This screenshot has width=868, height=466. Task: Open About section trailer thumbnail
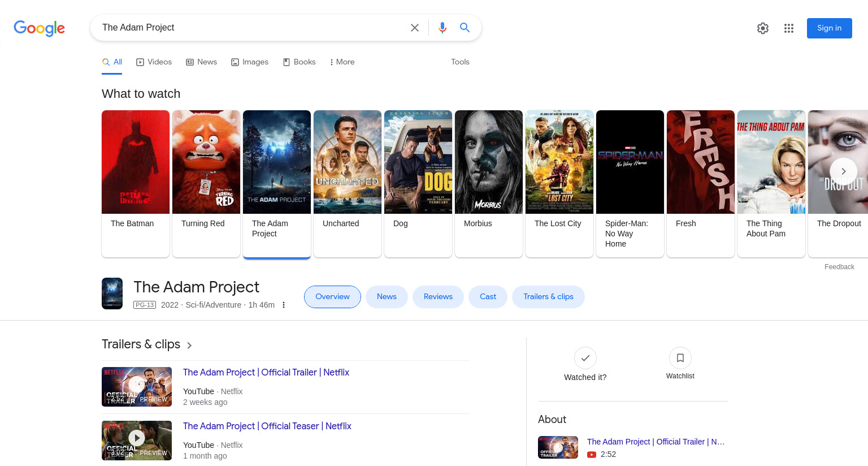(558, 447)
